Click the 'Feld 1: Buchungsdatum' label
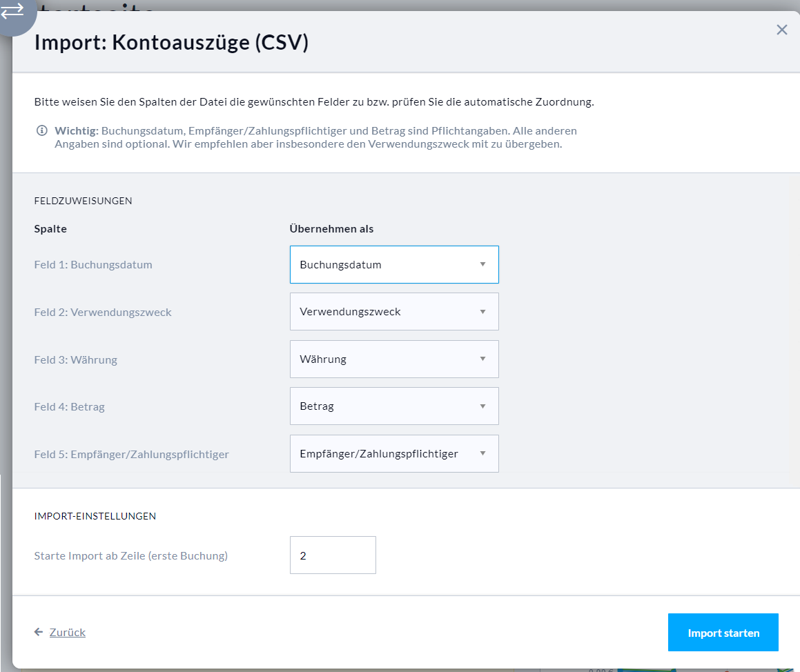800x672 pixels. [93, 265]
